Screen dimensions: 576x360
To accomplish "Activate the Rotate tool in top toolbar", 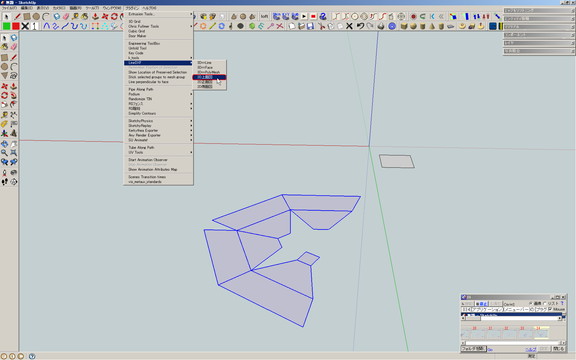I will 114,17.
